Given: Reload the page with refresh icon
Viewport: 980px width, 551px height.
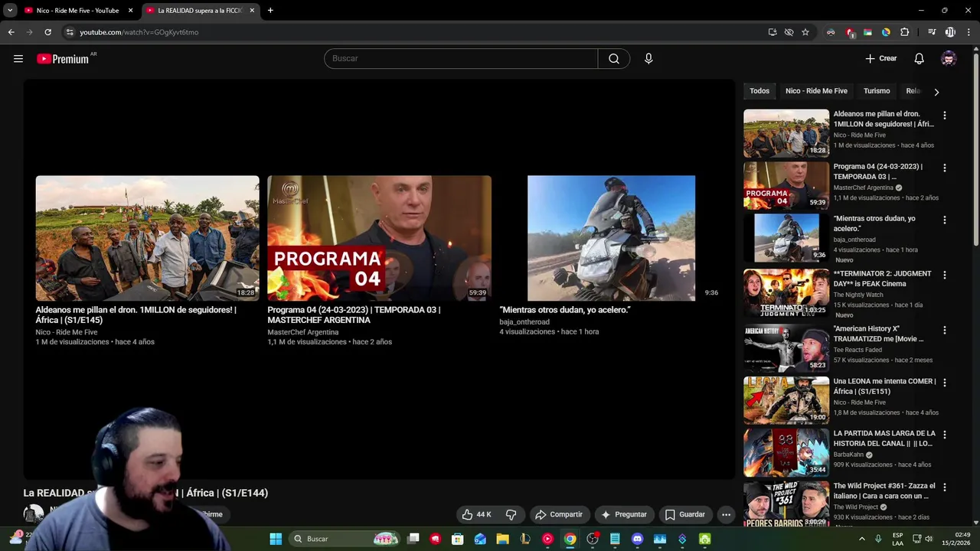Looking at the screenshot, I should coord(47,32).
